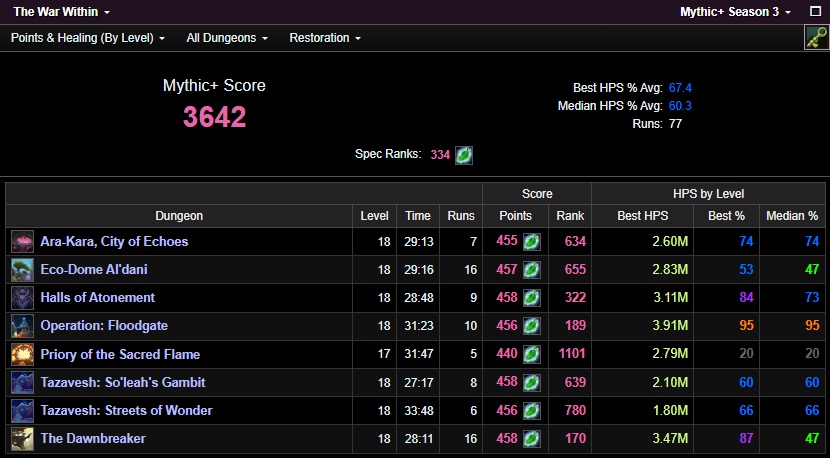This screenshot has width=830, height=458.
Task: Click rank 655 in Eco-Dome Al'dani row
Action: tap(575, 270)
